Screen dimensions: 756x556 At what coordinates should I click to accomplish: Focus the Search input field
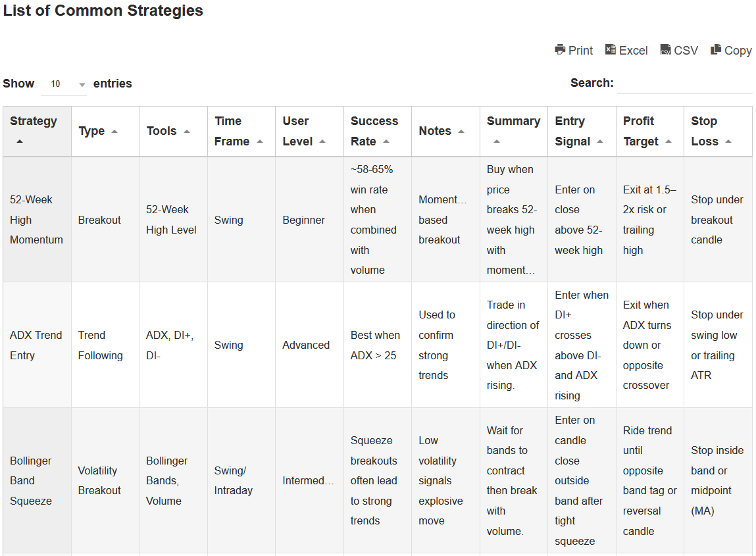[x=684, y=84]
